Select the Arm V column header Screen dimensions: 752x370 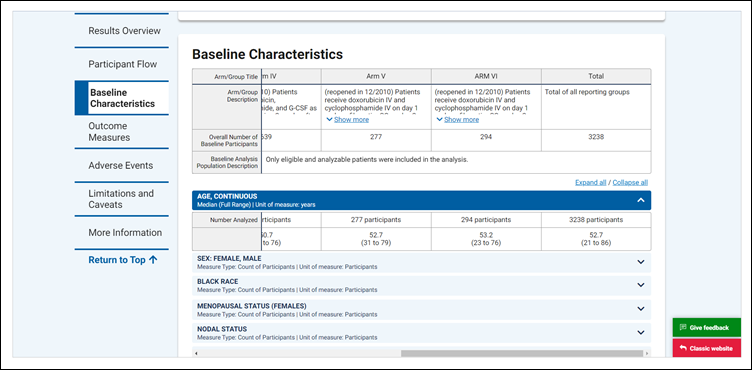(x=376, y=76)
